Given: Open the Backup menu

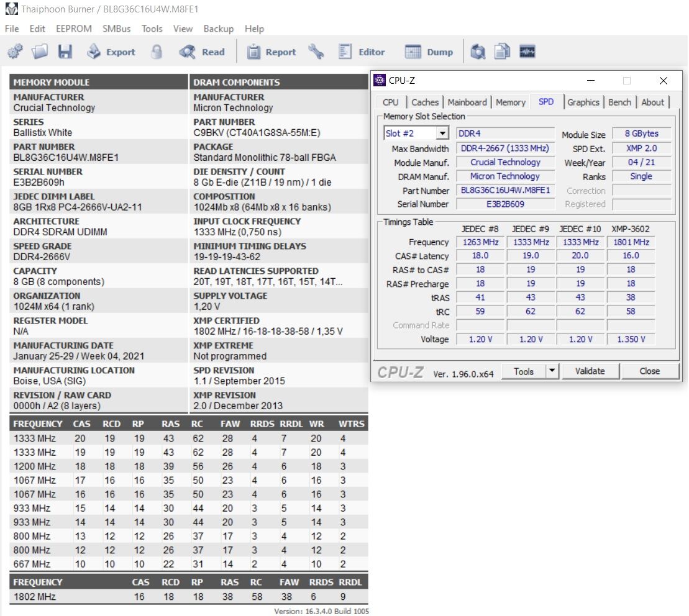Looking at the screenshot, I should [x=219, y=29].
